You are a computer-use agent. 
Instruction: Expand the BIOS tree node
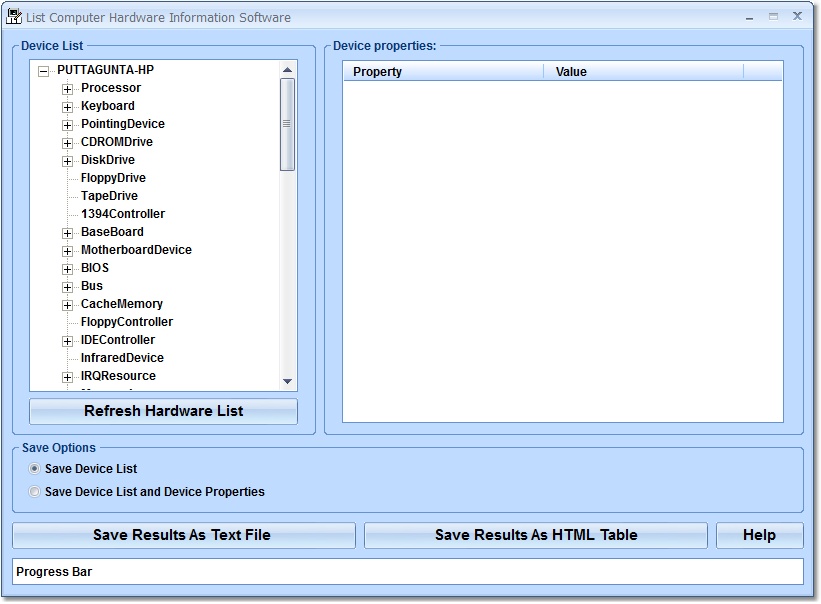pyautogui.click(x=66, y=268)
